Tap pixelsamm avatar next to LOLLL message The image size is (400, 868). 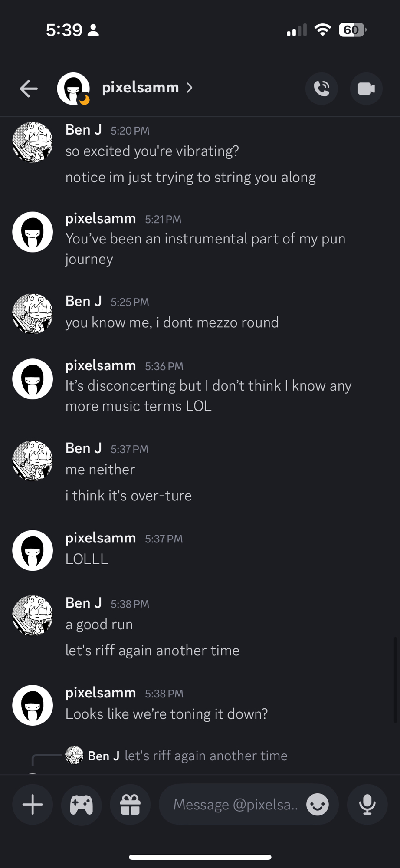click(x=33, y=550)
